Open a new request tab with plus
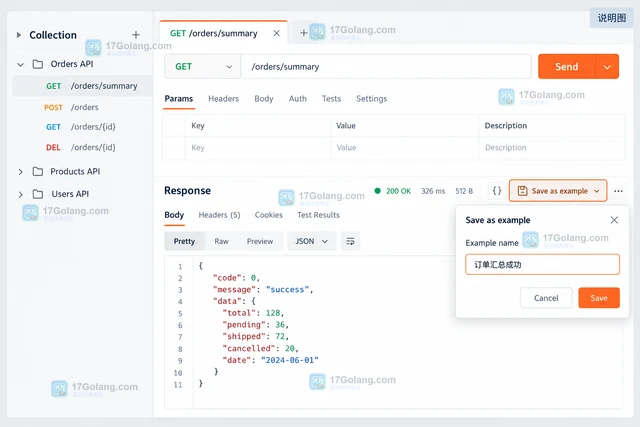The width and height of the screenshot is (640, 427). point(303,33)
